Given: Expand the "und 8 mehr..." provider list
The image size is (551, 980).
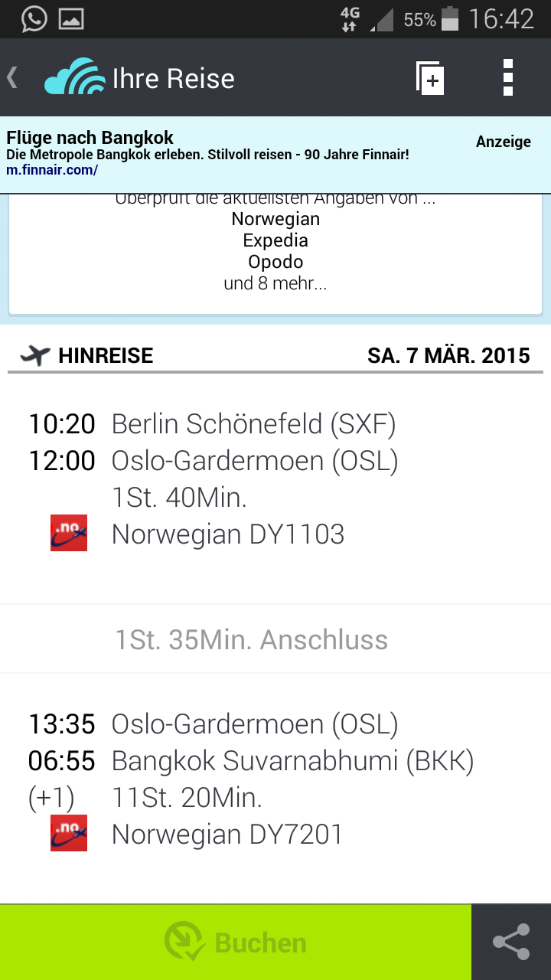Looking at the screenshot, I should (275, 283).
